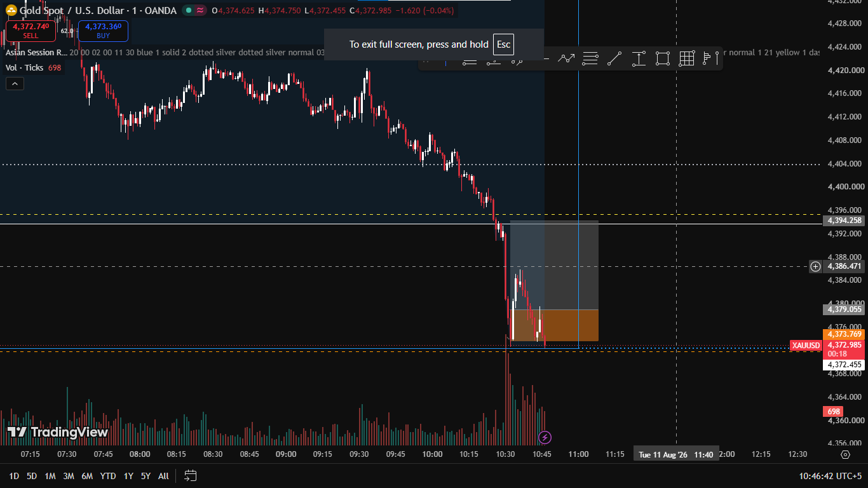Select the orange profit zone of short position
This screenshot has height=488, width=868.
point(554,325)
